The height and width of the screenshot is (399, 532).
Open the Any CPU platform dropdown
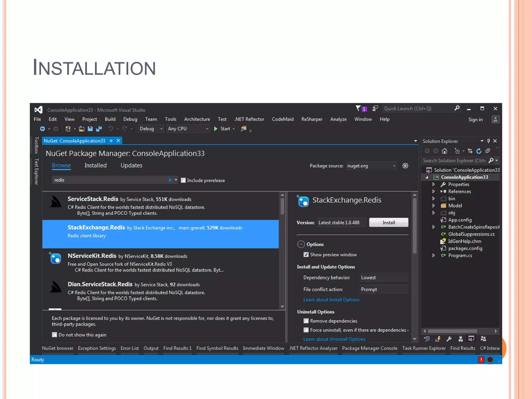[x=188, y=129]
